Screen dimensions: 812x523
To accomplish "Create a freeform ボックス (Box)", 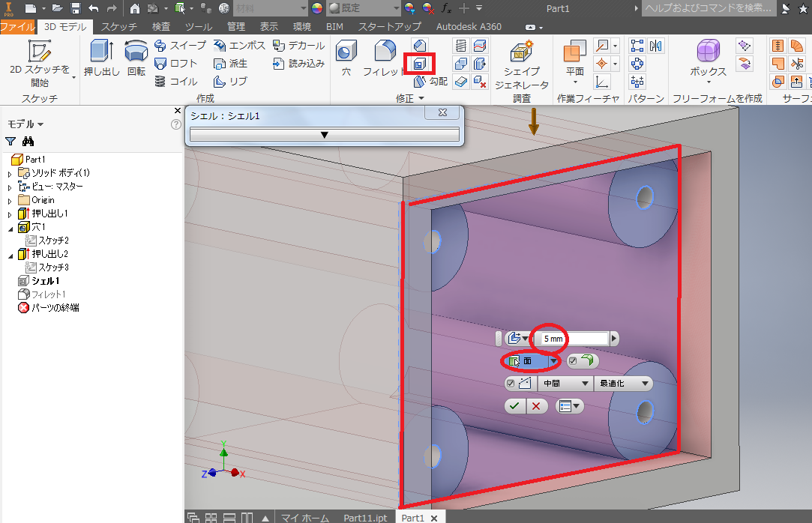I will [x=708, y=61].
